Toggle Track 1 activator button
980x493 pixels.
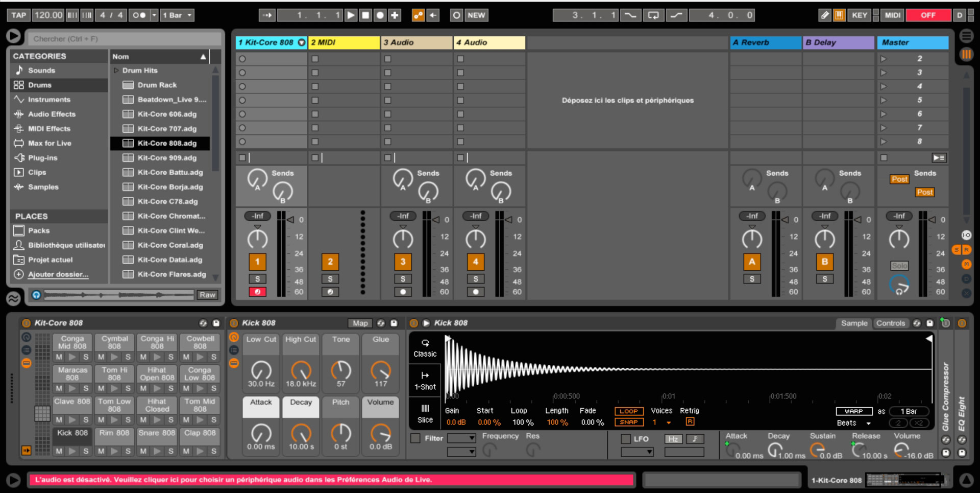(x=257, y=262)
